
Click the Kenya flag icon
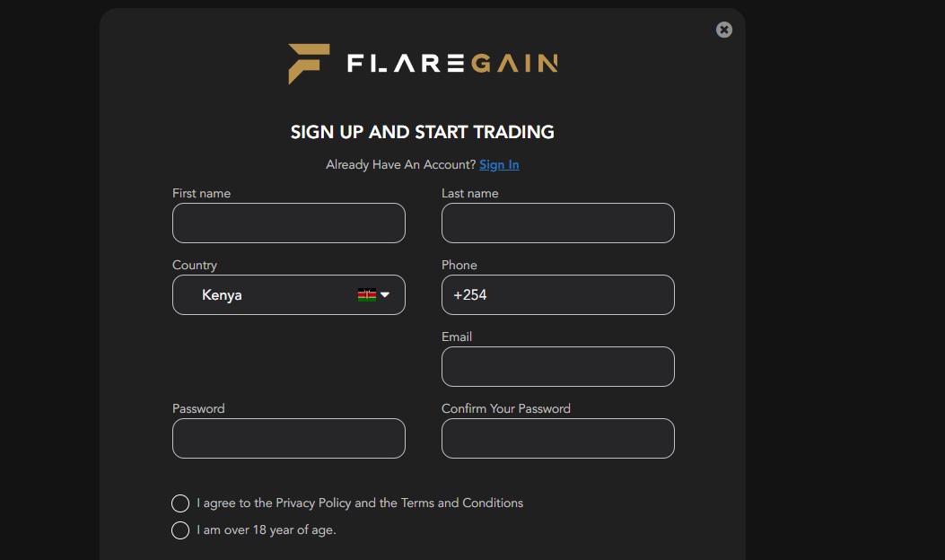(366, 294)
